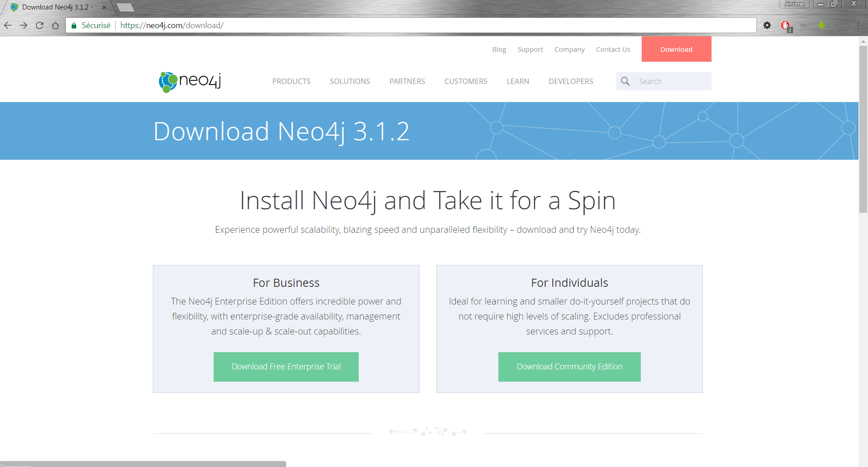This screenshot has height=467, width=868.
Task: Open the SOLUTIONS menu
Action: tap(350, 81)
